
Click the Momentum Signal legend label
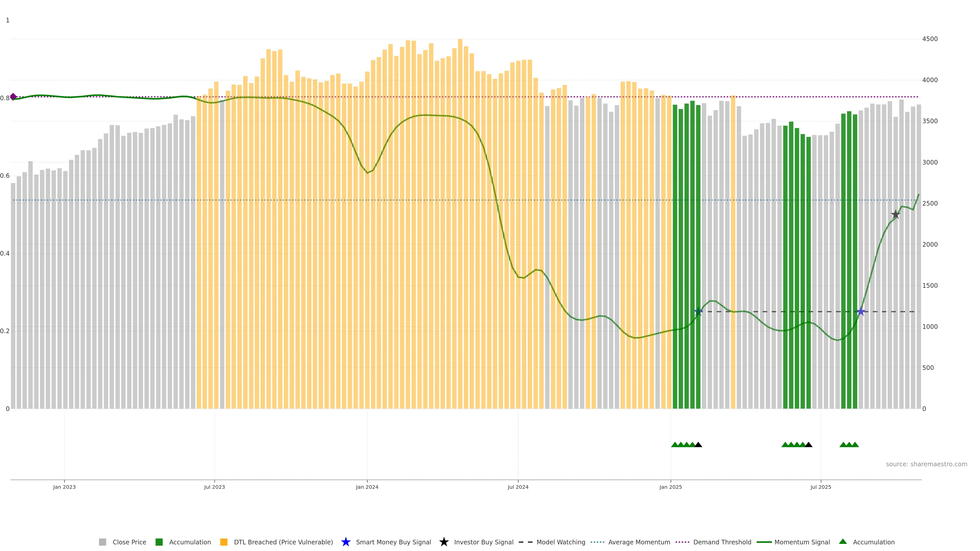(802, 542)
